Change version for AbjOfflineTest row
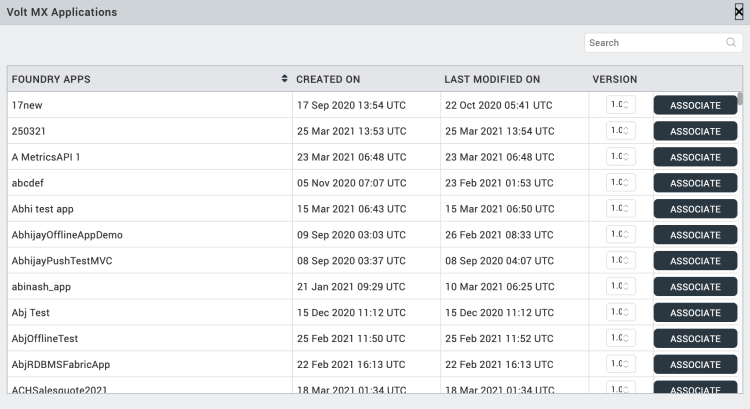 click(x=620, y=338)
